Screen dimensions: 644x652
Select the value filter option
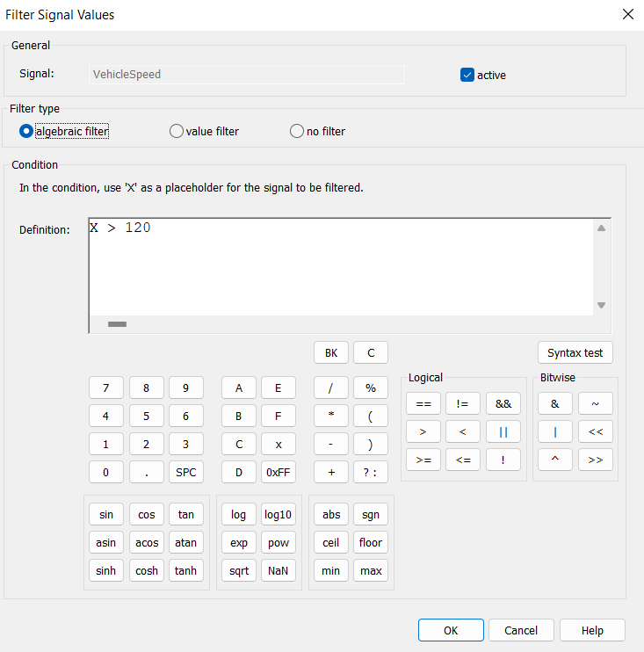177,132
